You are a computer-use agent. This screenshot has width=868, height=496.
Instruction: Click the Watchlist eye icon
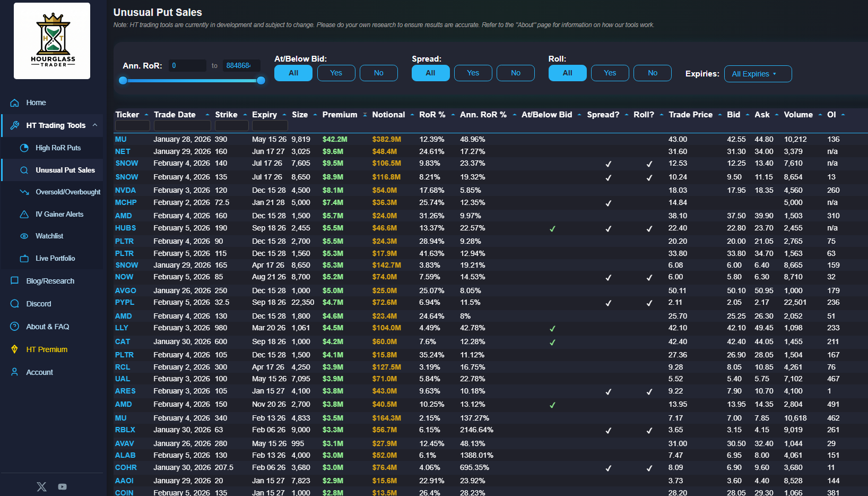[24, 236]
